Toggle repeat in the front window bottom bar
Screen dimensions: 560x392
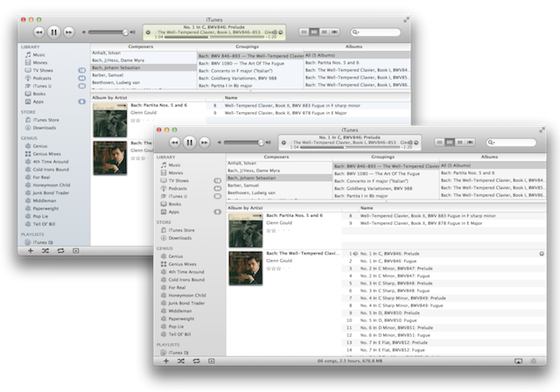click(196, 361)
